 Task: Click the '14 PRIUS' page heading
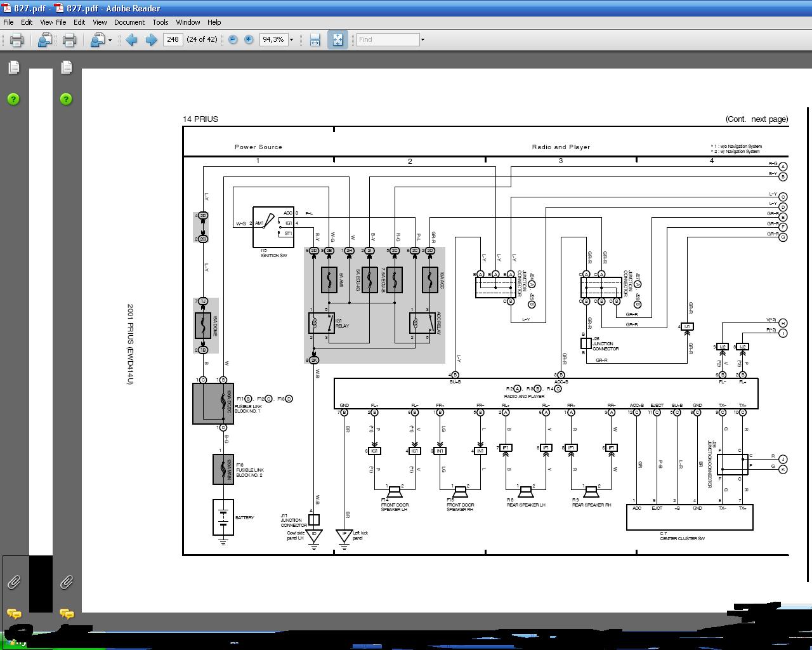200,119
